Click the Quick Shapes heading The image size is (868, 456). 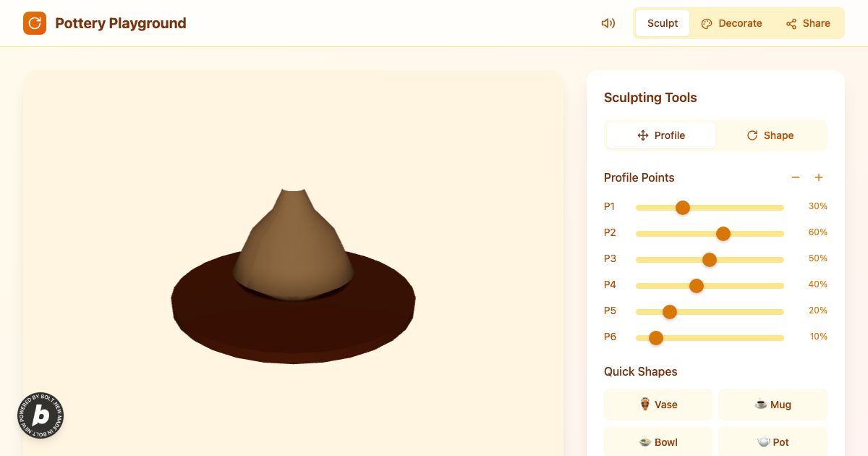coord(640,371)
